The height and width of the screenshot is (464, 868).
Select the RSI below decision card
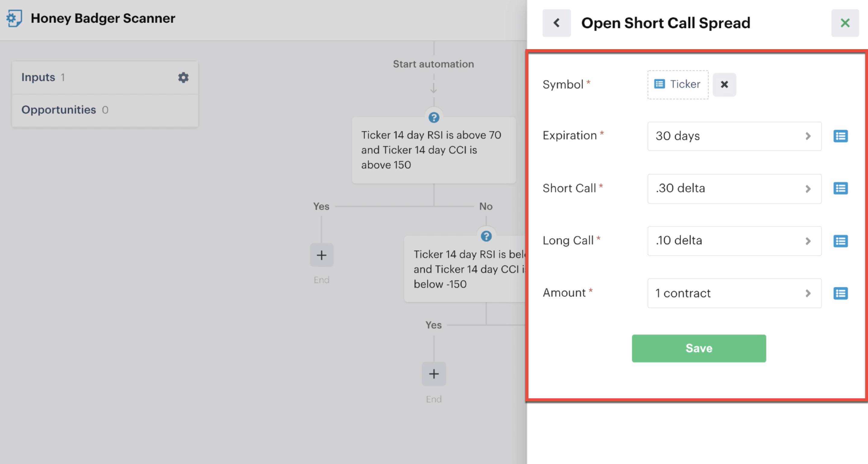point(465,269)
